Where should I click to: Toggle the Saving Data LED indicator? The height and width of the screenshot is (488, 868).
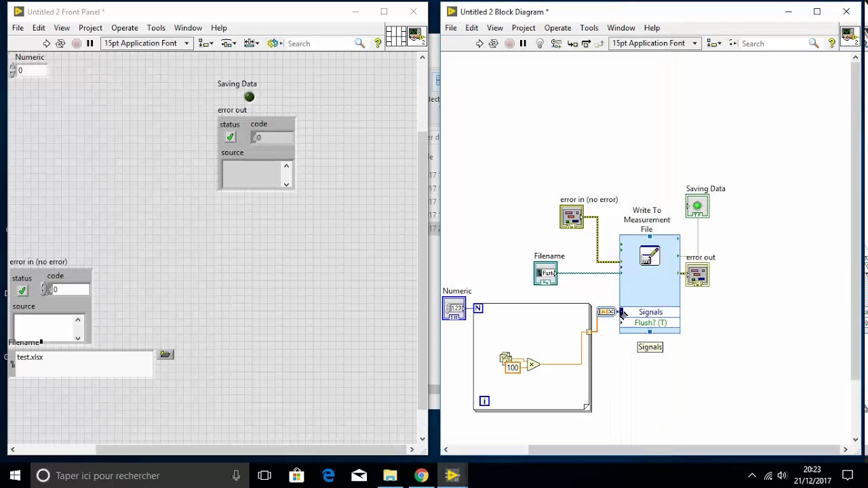point(250,97)
